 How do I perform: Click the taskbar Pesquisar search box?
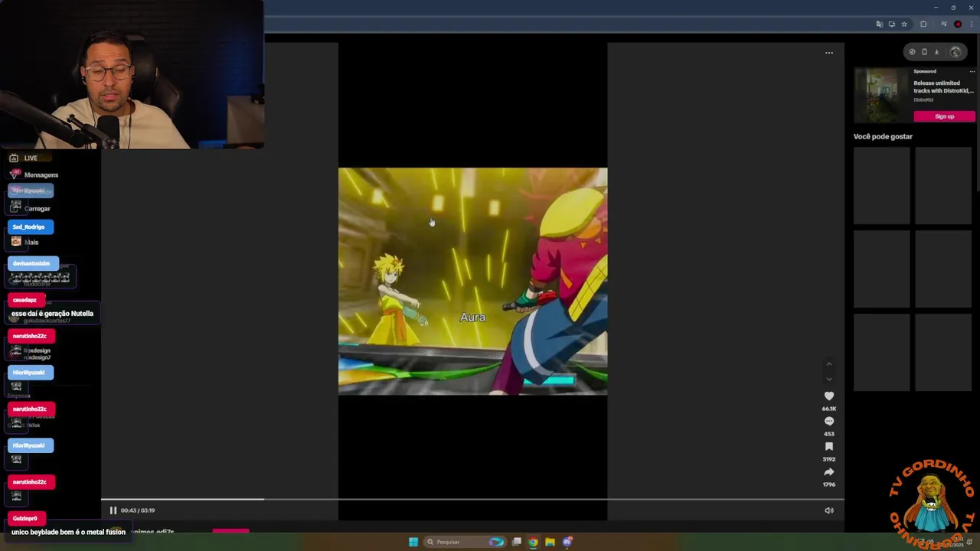pos(466,542)
